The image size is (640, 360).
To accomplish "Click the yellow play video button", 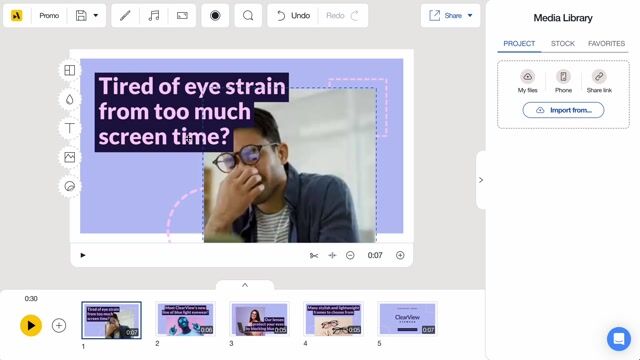I will point(31,326).
